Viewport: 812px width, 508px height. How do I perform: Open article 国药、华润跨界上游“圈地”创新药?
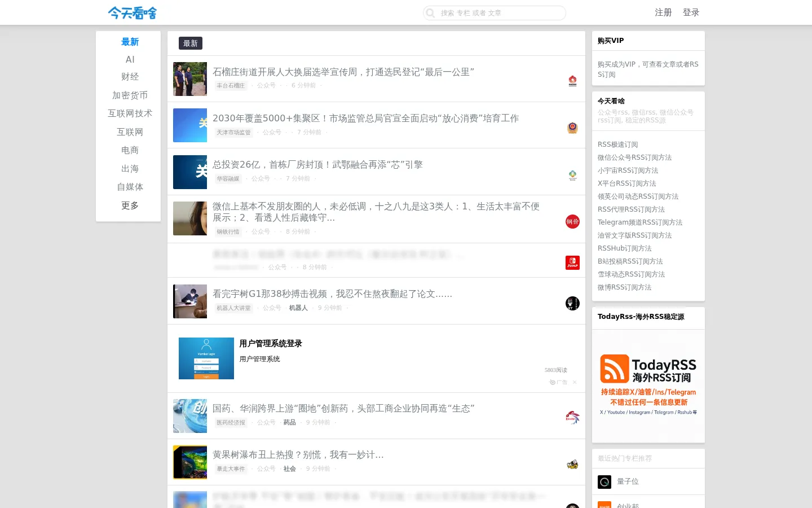coord(343,409)
